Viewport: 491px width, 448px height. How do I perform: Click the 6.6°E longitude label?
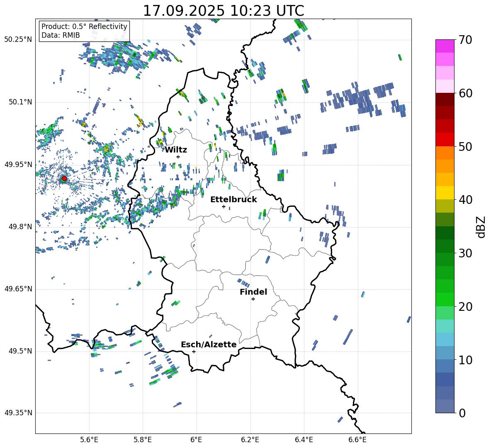coord(357,440)
